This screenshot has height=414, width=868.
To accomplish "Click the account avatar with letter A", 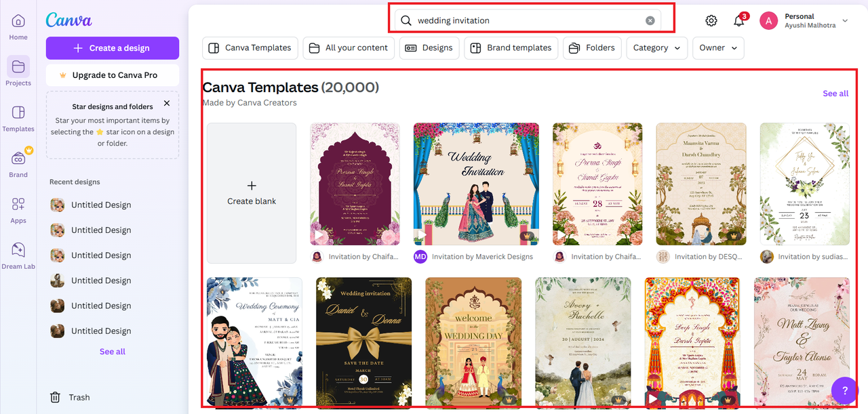I will [x=768, y=21].
